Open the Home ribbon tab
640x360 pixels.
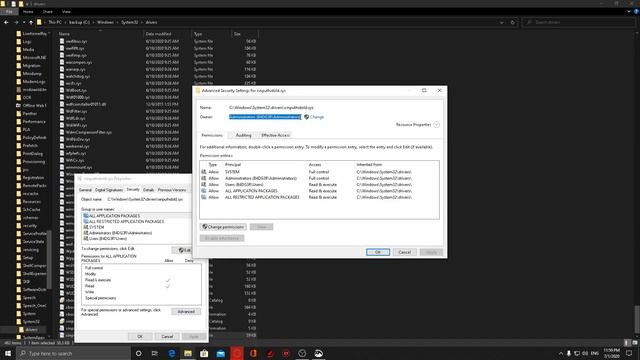[28, 12]
